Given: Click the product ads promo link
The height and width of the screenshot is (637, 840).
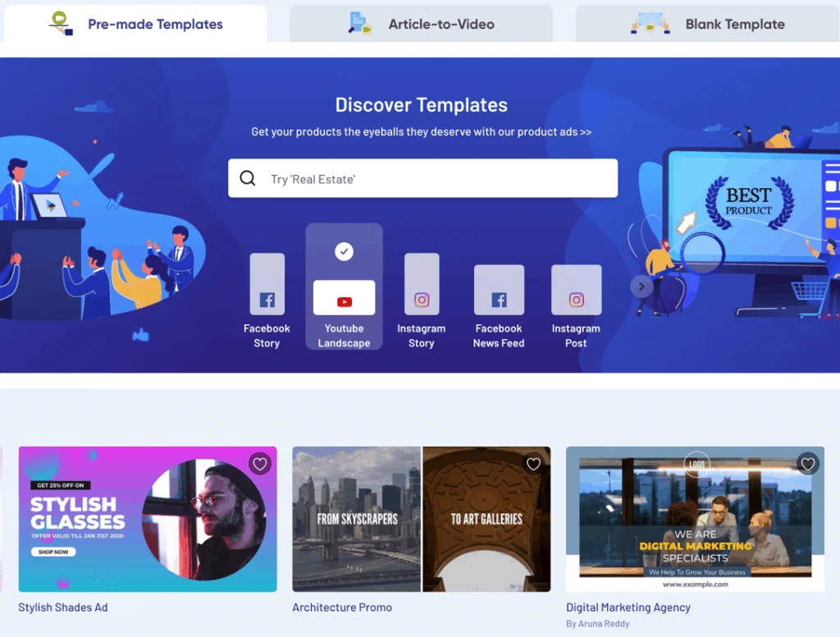Looking at the screenshot, I should pos(422,131).
